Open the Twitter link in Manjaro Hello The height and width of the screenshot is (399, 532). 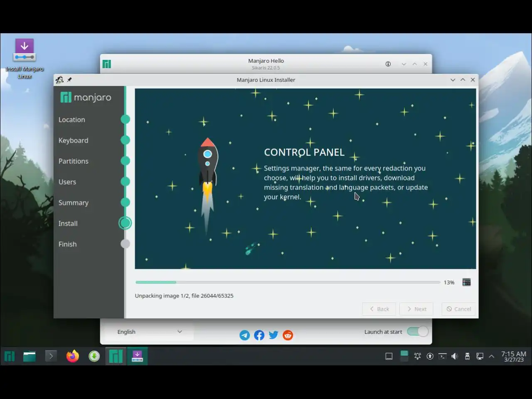pos(273,335)
